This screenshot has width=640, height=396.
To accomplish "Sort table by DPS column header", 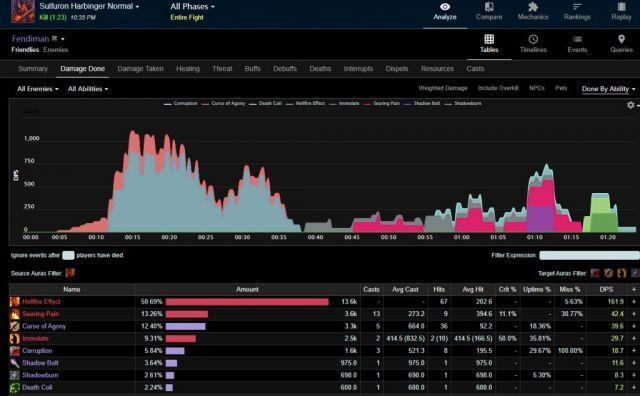I will [606, 289].
